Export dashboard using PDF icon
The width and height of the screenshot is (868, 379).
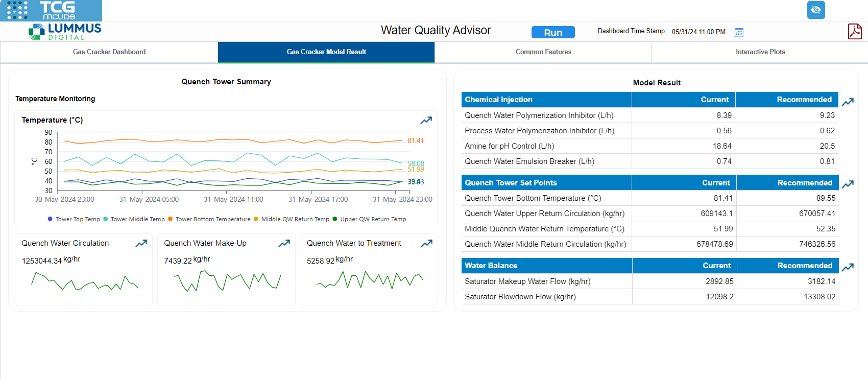pyautogui.click(x=855, y=32)
